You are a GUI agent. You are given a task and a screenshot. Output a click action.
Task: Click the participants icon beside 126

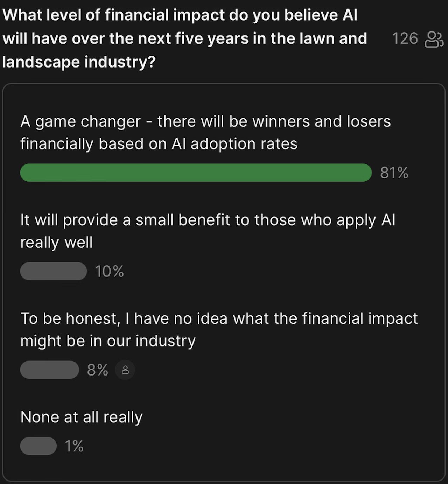point(434,39)
